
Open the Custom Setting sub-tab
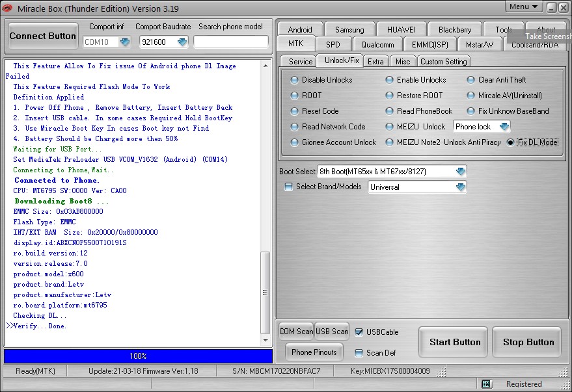coord(444,62)
